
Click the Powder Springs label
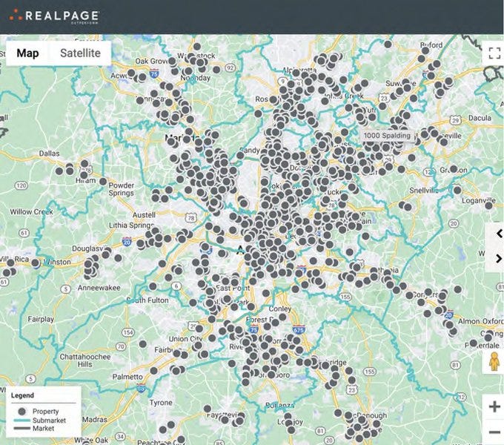click(x=121, y=189)
